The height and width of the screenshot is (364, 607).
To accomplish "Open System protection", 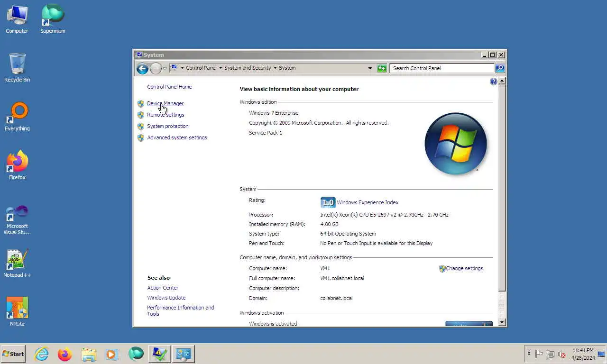I will click(x=168, y=126).
